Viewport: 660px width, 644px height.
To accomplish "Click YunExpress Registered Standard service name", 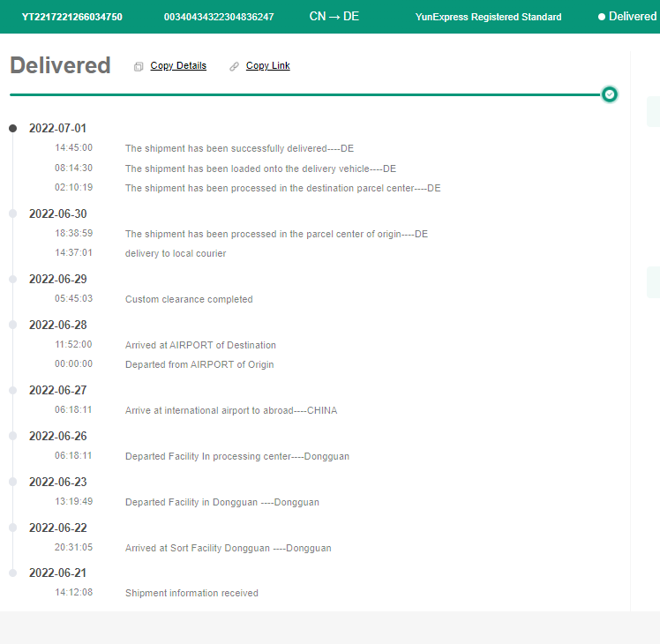I will [x=488, y=17].
